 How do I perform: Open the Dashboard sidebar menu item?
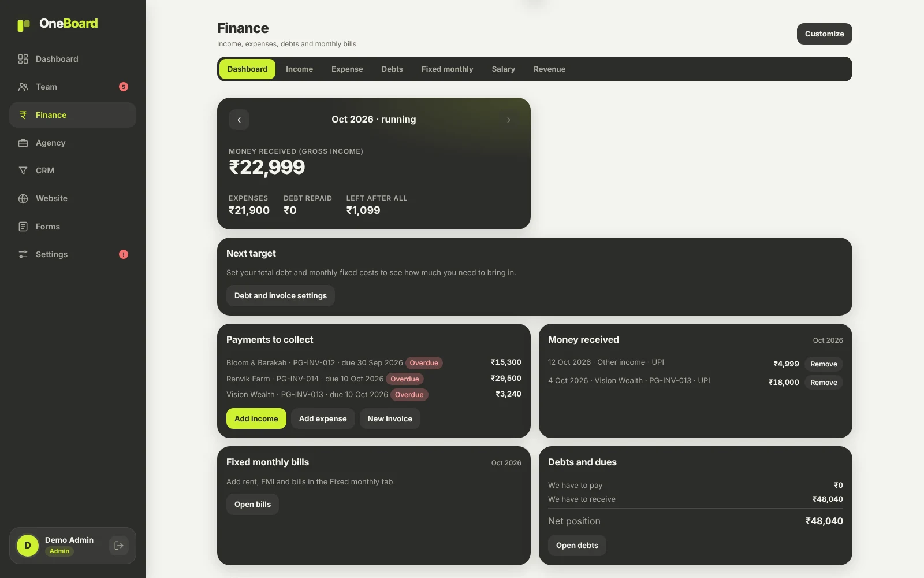point(73,59)
